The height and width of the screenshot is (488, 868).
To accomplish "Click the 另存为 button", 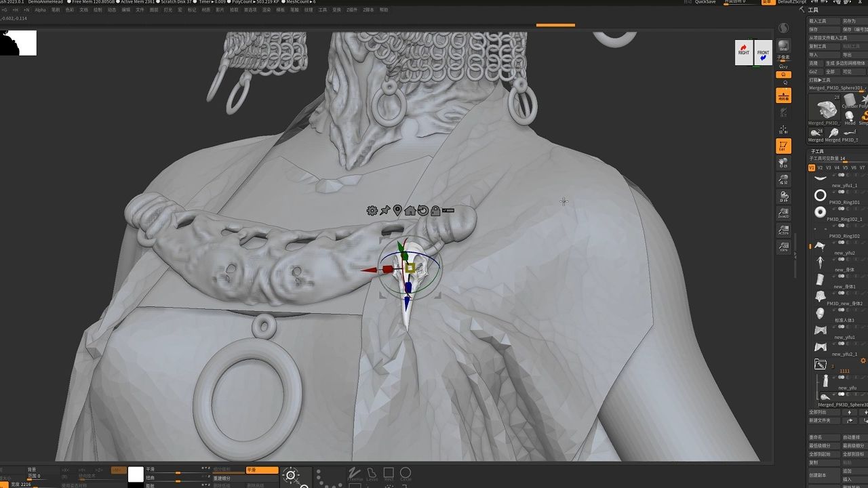I will (854, 21).
